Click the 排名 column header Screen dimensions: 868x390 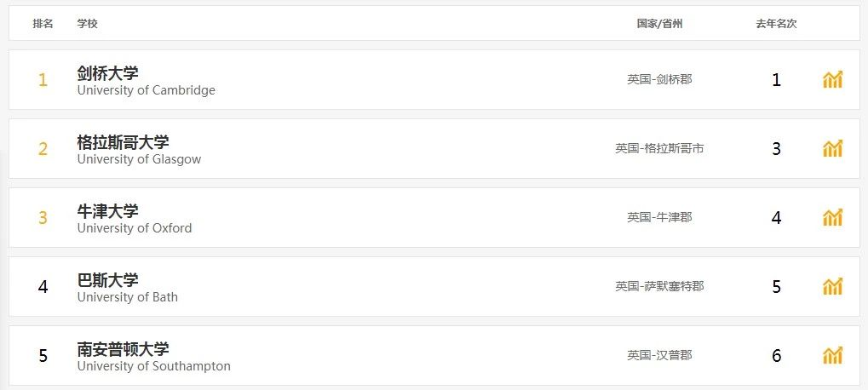43,24
